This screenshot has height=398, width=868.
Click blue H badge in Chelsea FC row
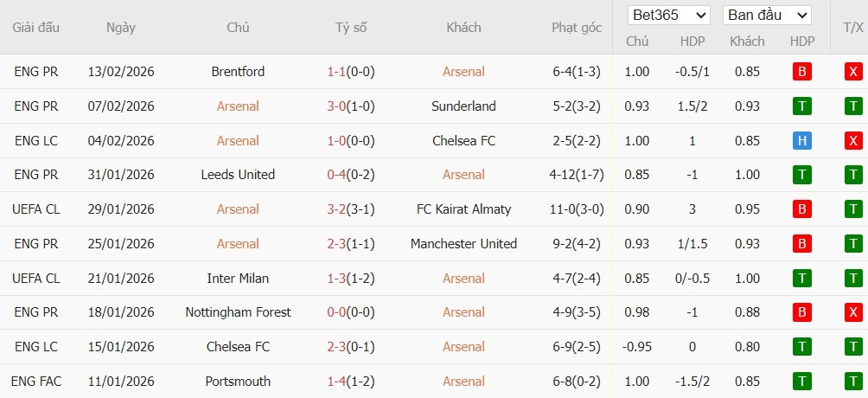click(801, 140)
